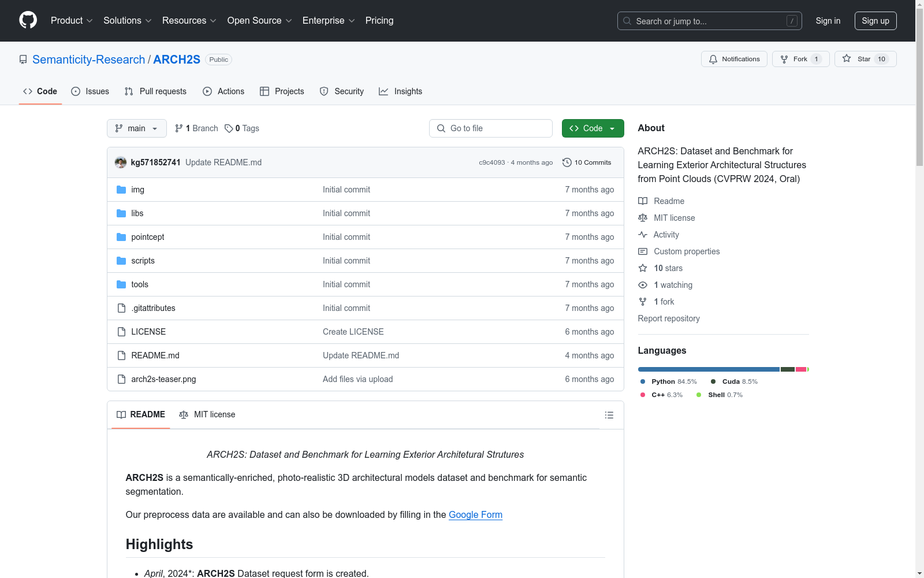
Task: Click kg571852741 avatar image
Action: pos(121,162)
